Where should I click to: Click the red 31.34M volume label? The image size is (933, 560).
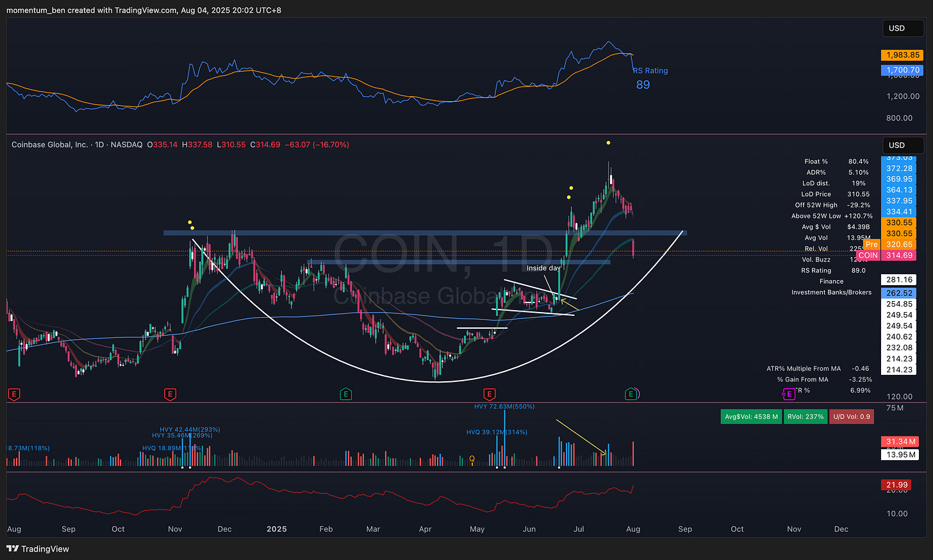tap(901, 441)
